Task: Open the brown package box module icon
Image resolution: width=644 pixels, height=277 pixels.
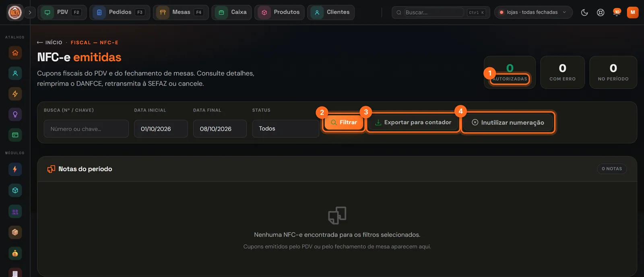Action: [x=15, y=232]
